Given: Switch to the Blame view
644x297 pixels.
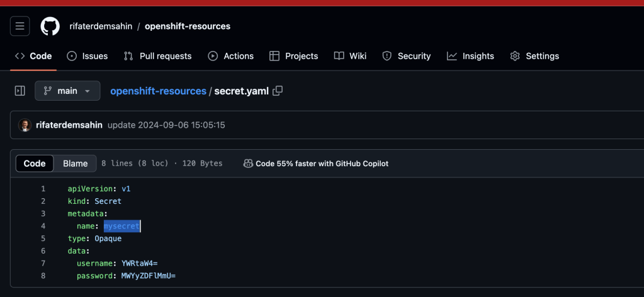Looking at the screenshot, I should pyautogui.click(x=75, y=164).
